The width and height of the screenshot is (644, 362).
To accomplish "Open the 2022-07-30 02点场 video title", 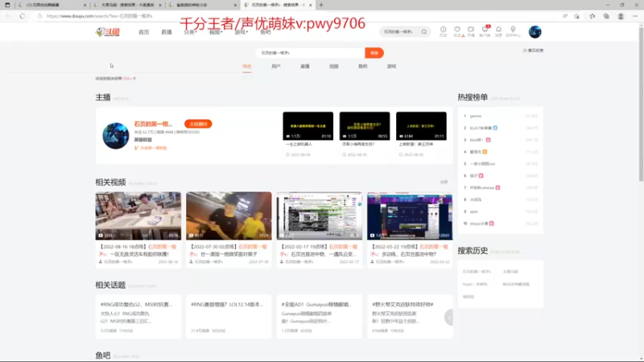I will tap(229, 250).
